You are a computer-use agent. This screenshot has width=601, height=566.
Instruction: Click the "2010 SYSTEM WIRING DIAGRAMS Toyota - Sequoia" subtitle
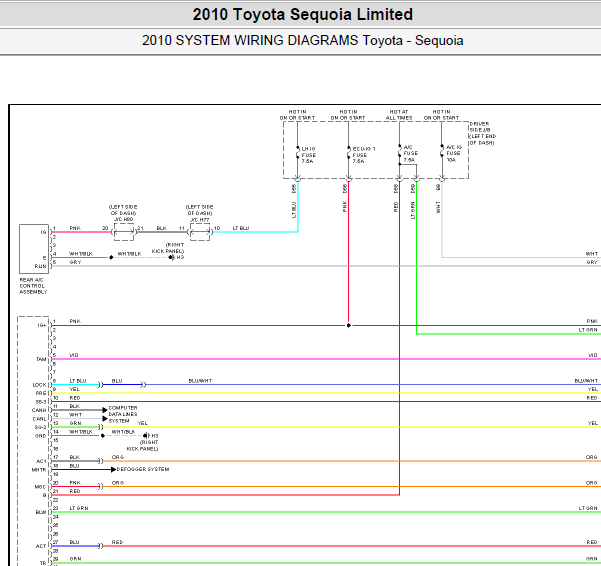tap(302, 40)
